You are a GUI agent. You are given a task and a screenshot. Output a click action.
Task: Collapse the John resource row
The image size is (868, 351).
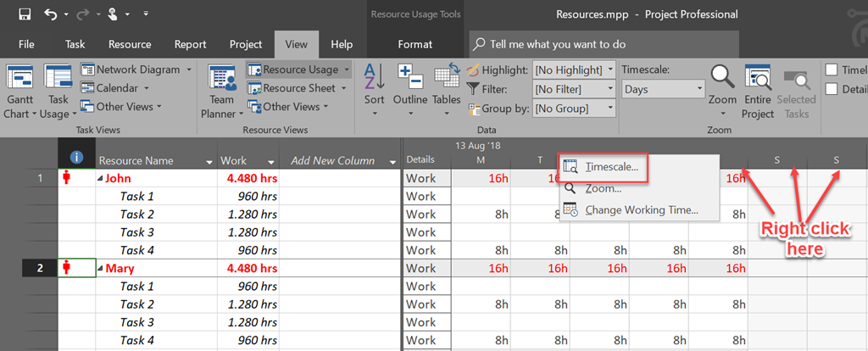point(101,178)
